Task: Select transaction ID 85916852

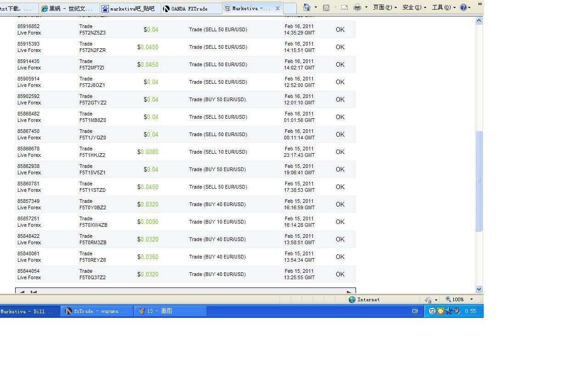Action: (28, 26)
